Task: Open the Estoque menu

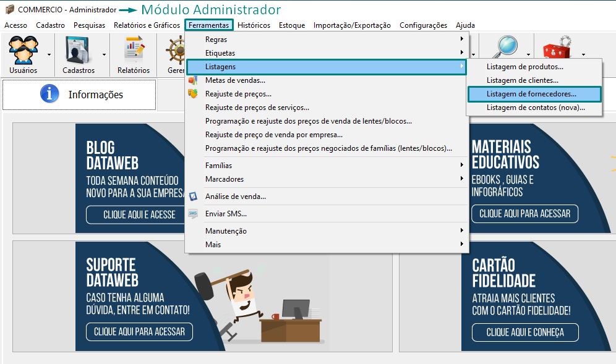Action: [291, 25]
